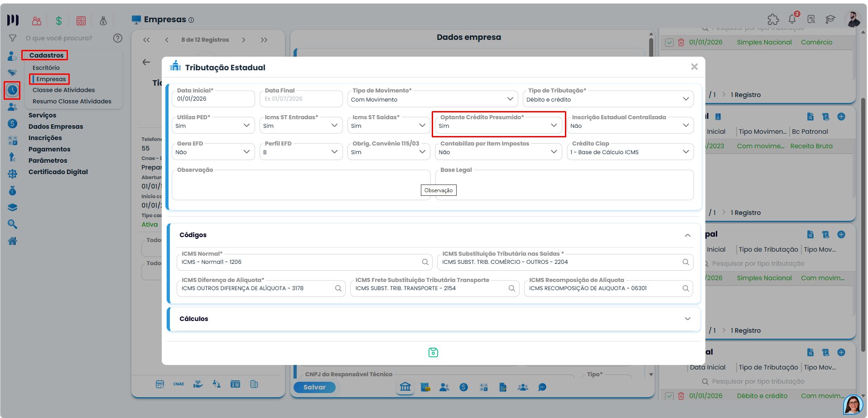Click the search magnifier in the ICMS Normal field
The height and width of the screenshot is (418, 868).
(x=425, y=262)
